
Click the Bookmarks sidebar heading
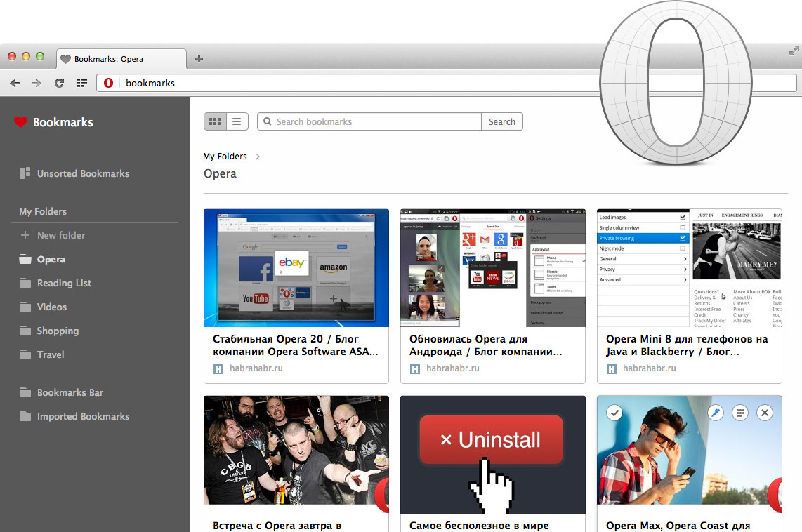click(63, 122)
